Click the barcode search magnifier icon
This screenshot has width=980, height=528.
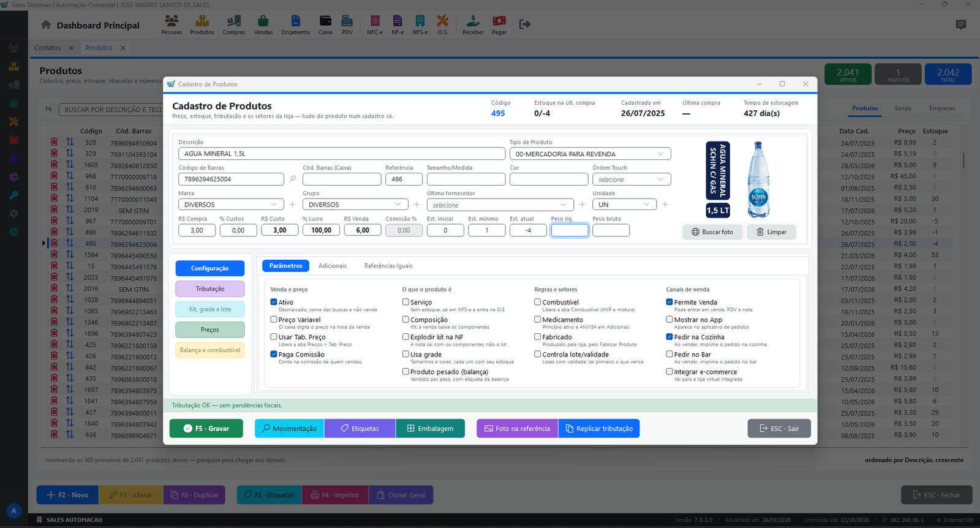coord(293,179)
